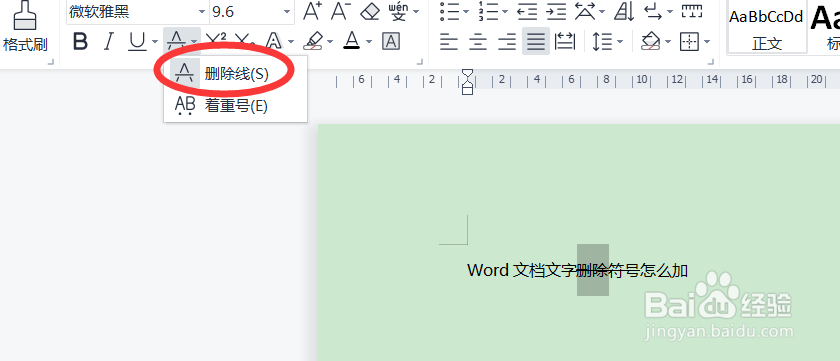The height and width of the screenshot is (361, 840).
Task: Click the show/hide paragraph marks icon
Action: (652, 11)
